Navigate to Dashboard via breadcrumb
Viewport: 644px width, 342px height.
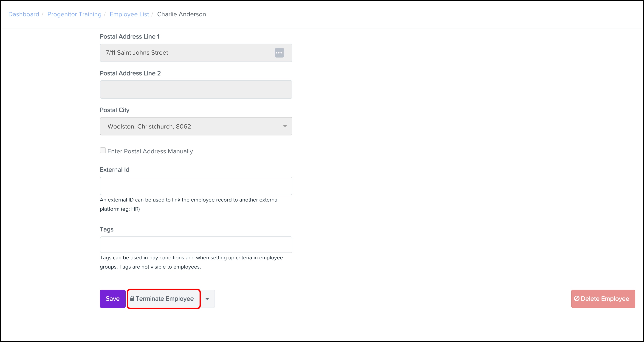[23, 14]
